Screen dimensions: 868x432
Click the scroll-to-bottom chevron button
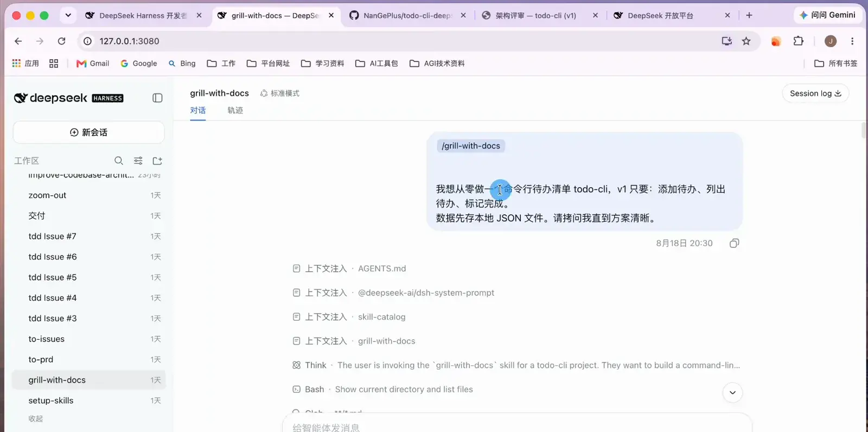[x=732, y=392]
